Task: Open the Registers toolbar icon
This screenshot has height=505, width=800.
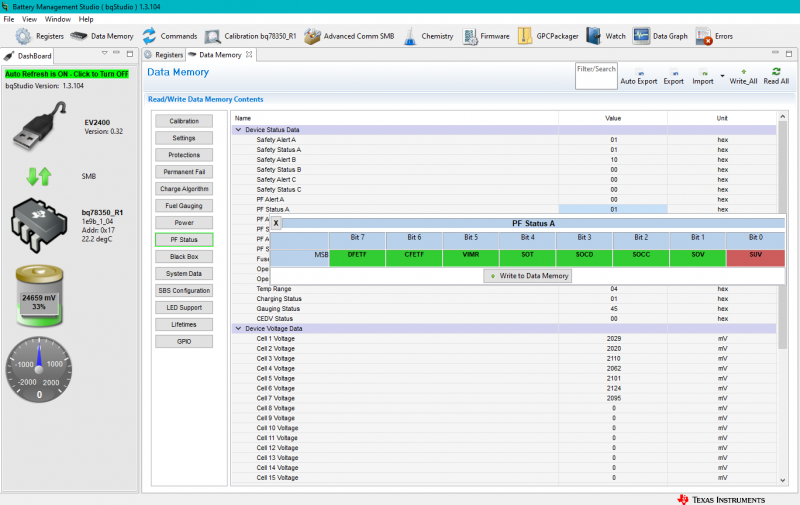Action: [x=40, y=36]
